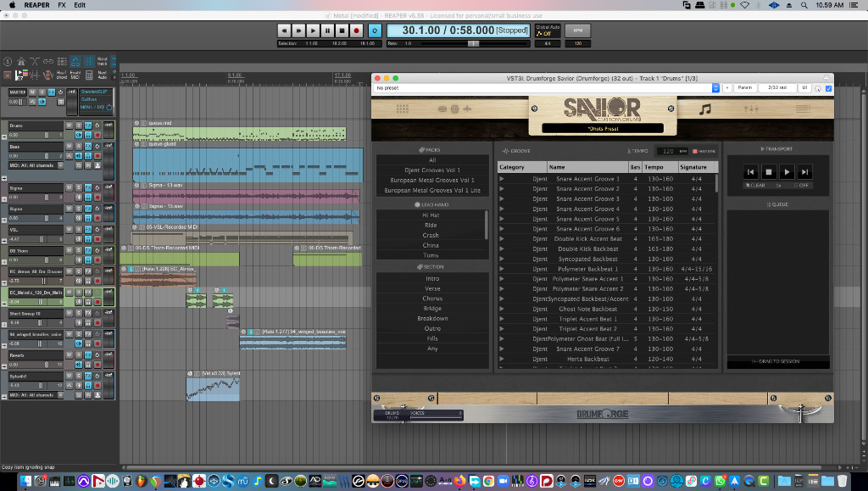868x491 pixels.
Task: Open the Apple menu
Action: (13, 5)
